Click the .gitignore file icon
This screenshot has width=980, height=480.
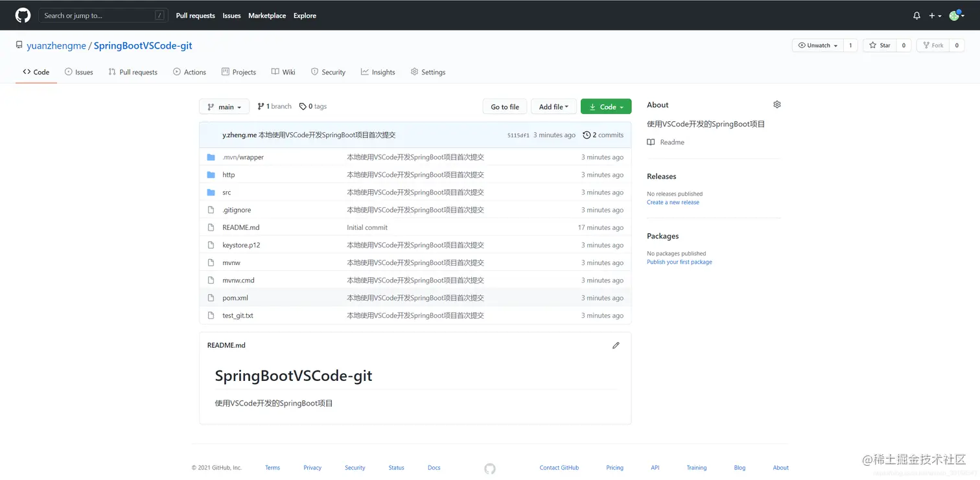(x=211, y=210)
